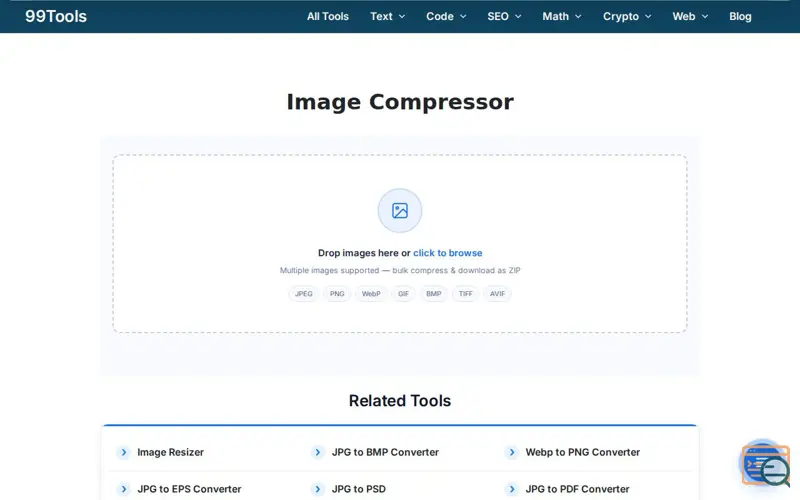The image size is (800, 500).
Task: Click the image upload icon
Action: [399, 211]
